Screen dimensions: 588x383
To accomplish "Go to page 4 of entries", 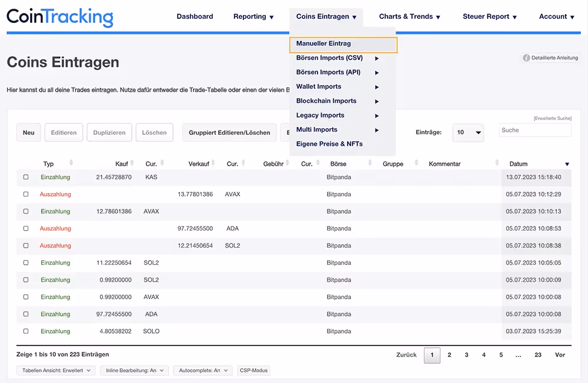I will point(484,355).
